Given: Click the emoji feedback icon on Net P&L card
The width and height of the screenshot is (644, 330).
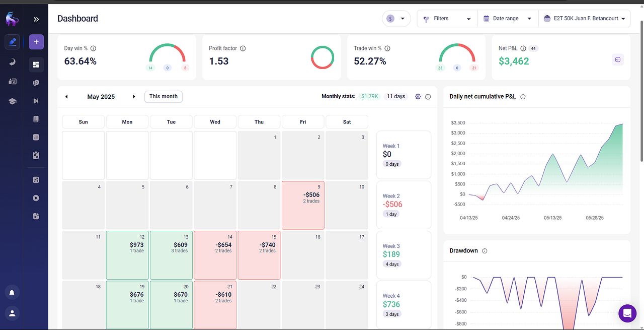Looking at the screenshot, I should [x=618, y=59].
